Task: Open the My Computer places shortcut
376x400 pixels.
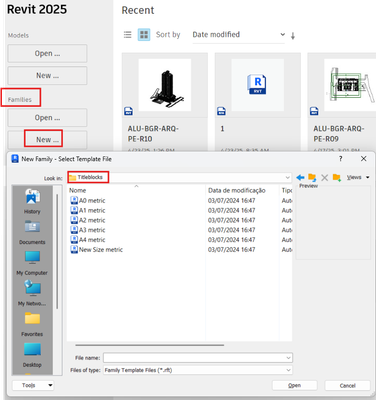Action: (x=32, y=263)
